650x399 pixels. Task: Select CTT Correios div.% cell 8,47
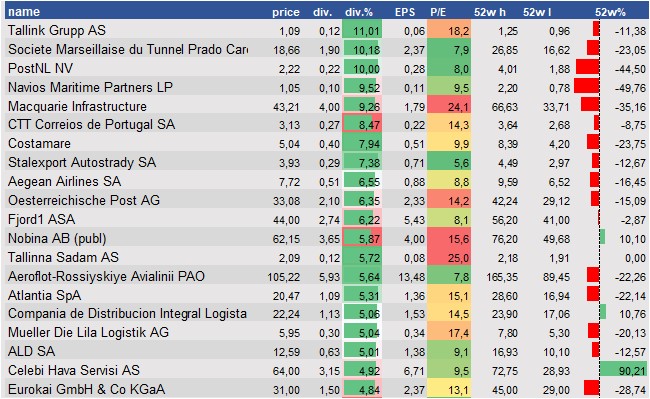click(362, 124)
